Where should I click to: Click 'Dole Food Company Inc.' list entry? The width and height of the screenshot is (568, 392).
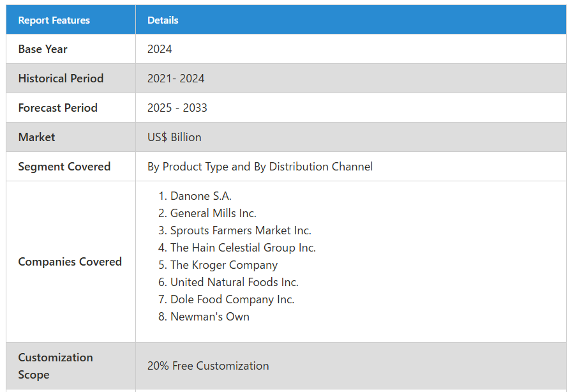click(232, 299)
